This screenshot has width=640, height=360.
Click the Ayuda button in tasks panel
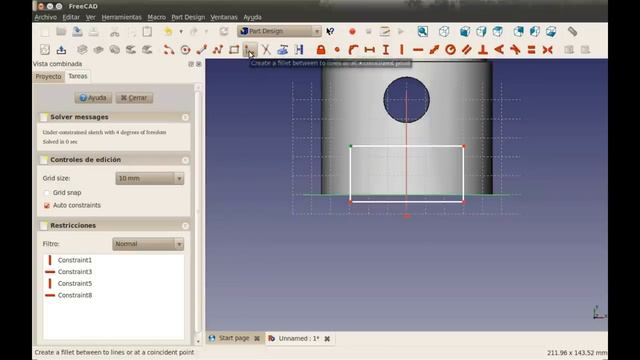[93, 98]
